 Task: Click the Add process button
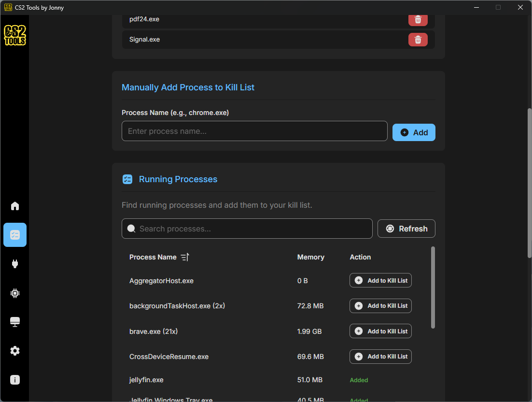(414, 132)
